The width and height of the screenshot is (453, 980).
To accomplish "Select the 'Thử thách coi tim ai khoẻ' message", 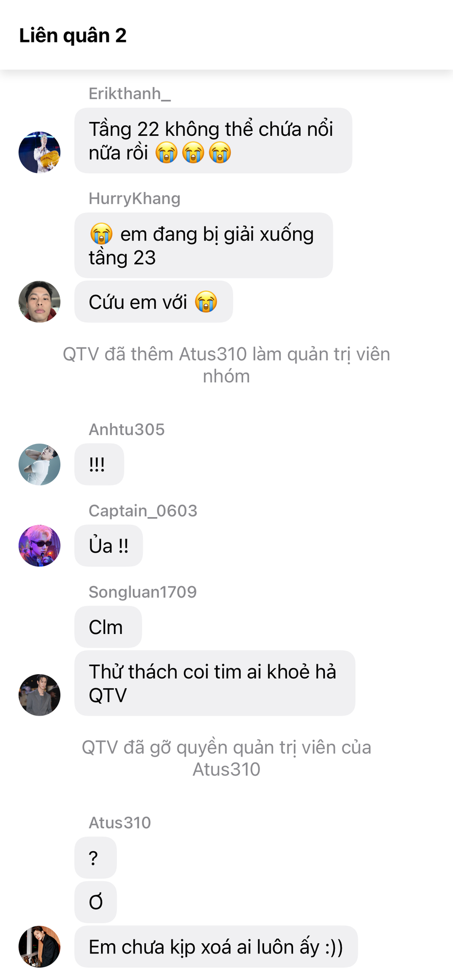I will (214, 683).
